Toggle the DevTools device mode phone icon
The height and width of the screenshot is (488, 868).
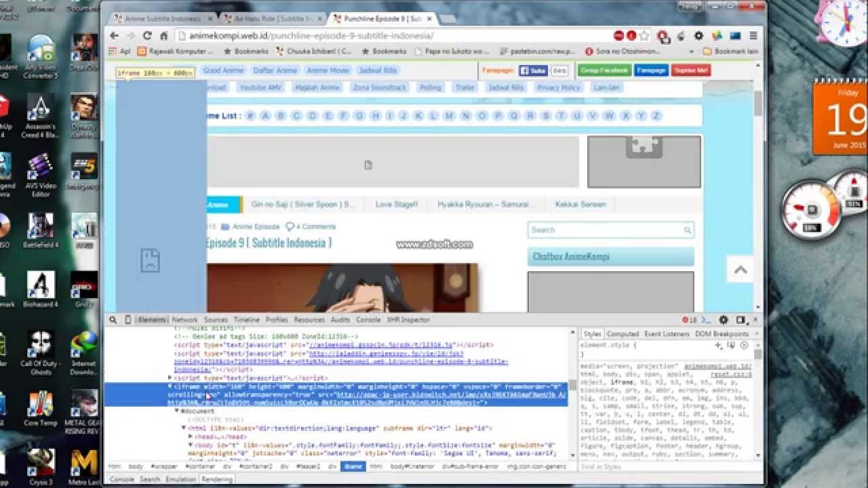(x=127, y=320)
